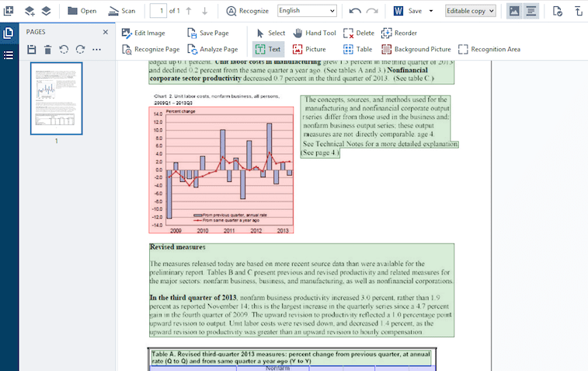Select the Recognition Area tool
The width and height of the screenshot is (588, 371).
[x=489, y=49]
